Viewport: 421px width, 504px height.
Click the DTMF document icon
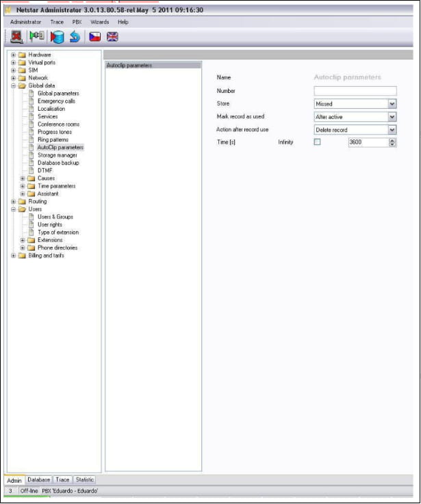31,170
